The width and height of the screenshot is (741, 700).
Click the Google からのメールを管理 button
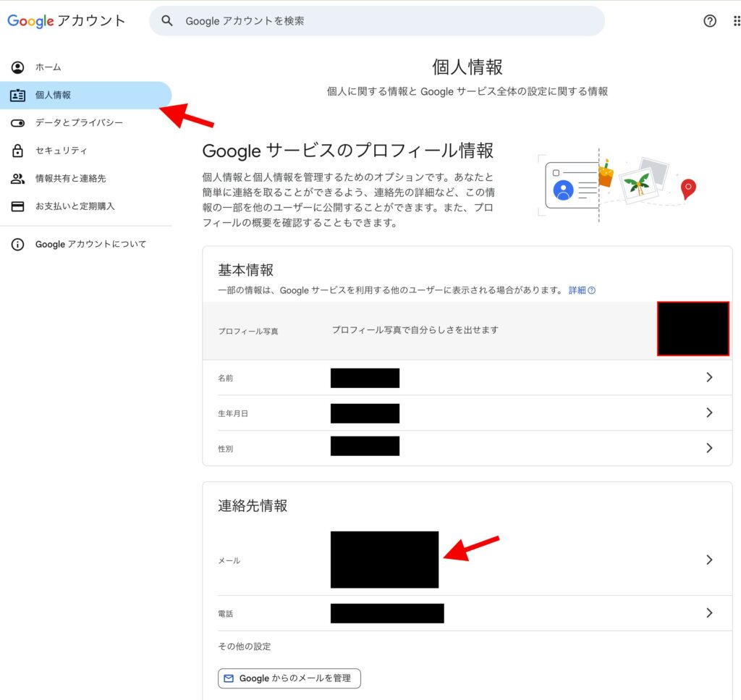[289, 678]
